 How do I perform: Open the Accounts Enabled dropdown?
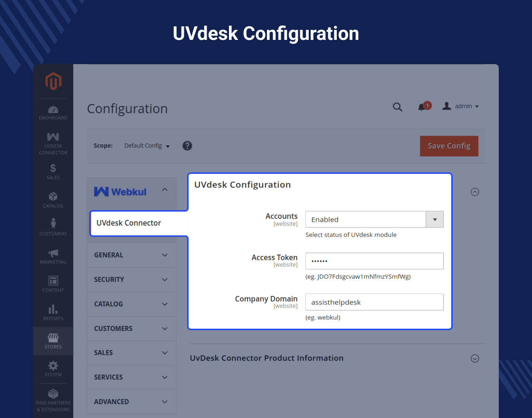click(x=374, y=219)
